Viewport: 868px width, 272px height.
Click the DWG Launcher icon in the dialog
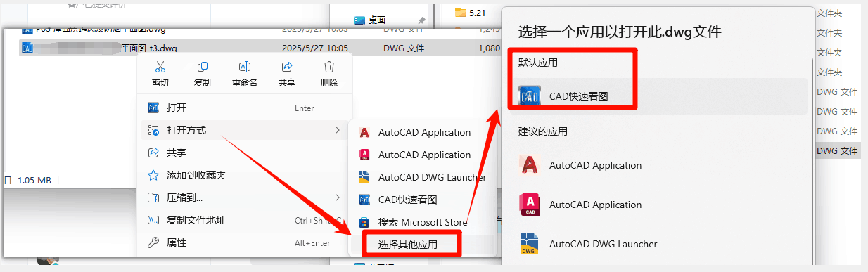coord(530,244)
